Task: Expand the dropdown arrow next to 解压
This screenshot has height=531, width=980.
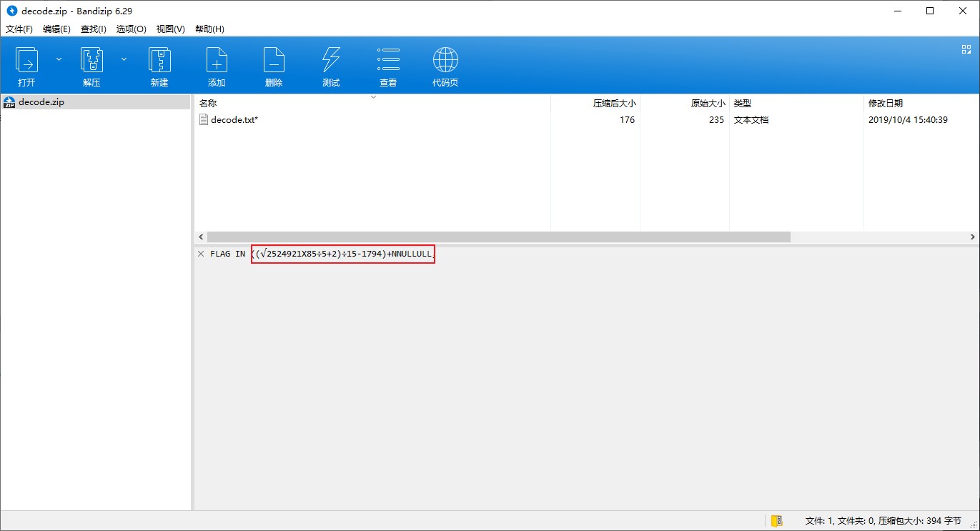Action: (x=124, y=59)
